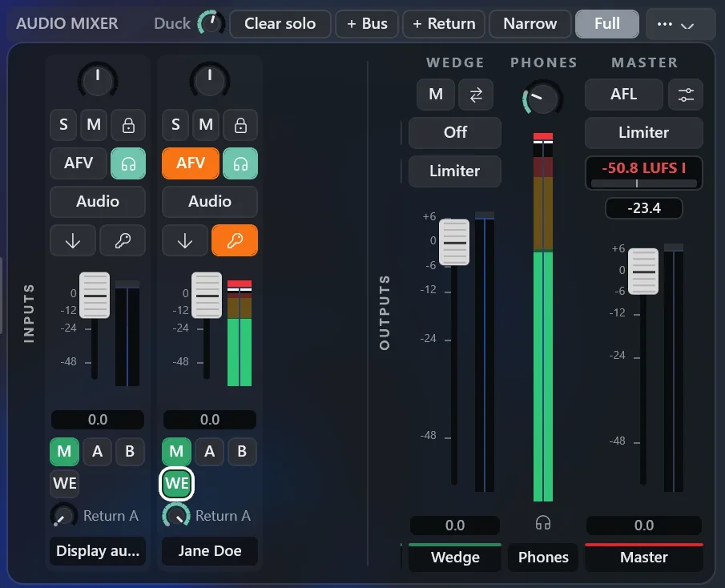Toggle bus B routing on Display audio
This screenshot has height=588, width=725.
(x=130, y=451)
